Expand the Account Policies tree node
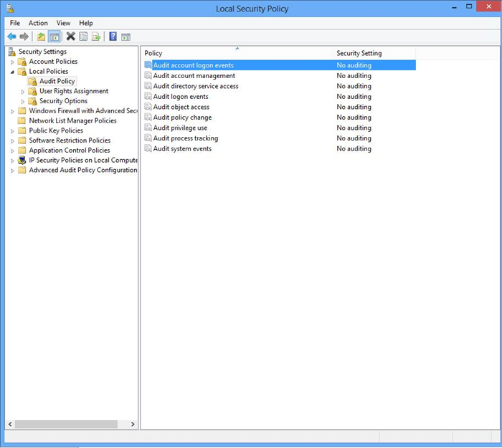Viewport: 502px width, 448px height. pos(12,62)
